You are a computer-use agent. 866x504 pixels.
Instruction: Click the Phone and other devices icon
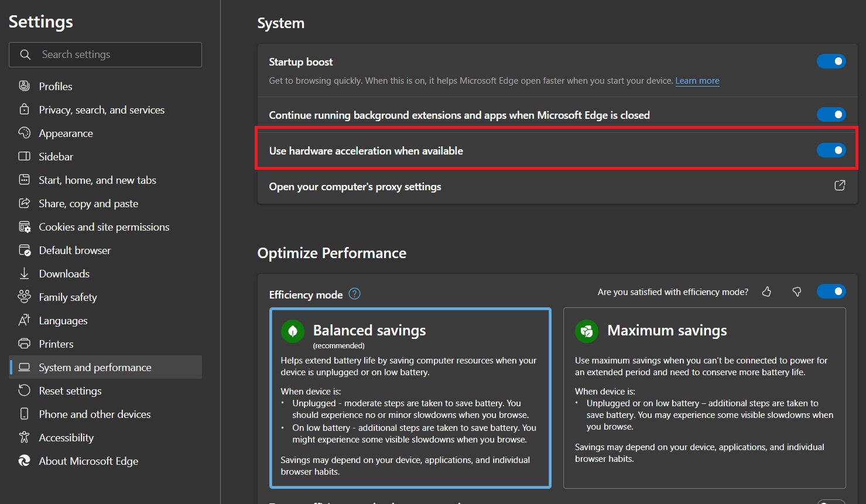(24, 414)
